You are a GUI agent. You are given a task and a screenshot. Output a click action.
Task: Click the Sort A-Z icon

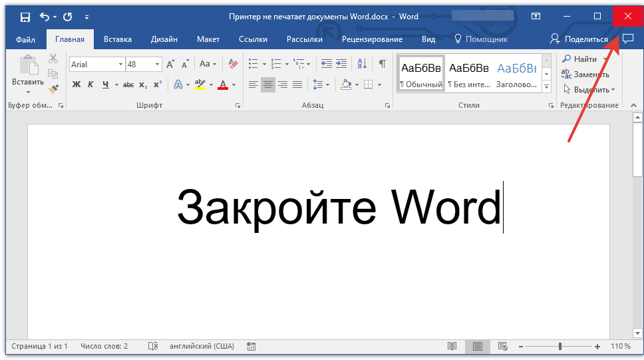362,65
